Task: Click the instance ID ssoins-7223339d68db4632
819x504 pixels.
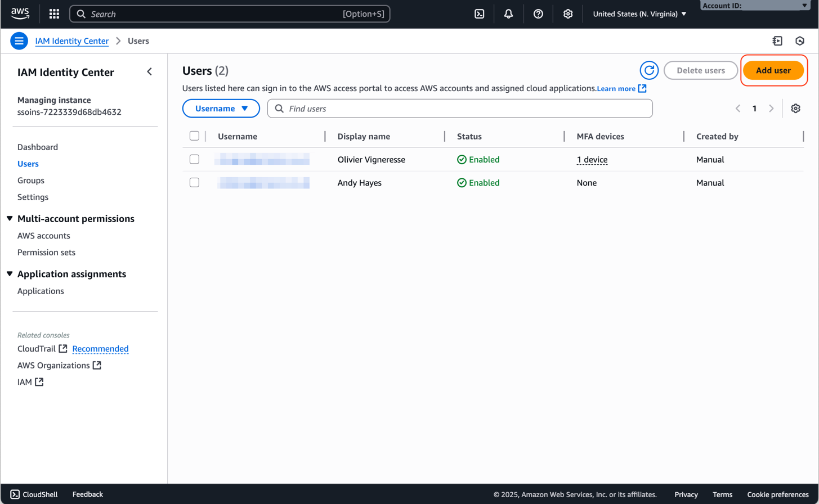Action: point(69,112)
